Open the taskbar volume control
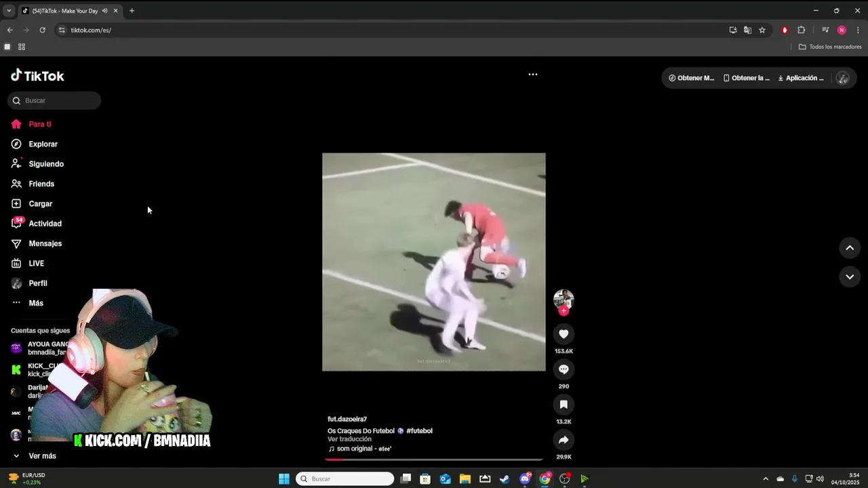 coord(821,479)
